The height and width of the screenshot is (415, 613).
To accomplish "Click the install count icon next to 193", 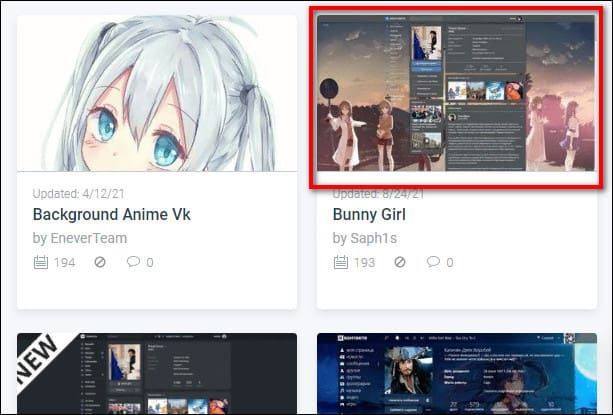I will pyautogui.click(x=341, y=262).
